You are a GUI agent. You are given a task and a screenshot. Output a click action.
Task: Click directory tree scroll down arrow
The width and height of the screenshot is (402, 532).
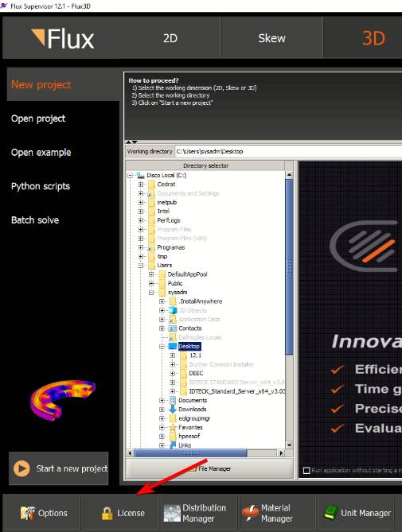[x=289, y=445]
